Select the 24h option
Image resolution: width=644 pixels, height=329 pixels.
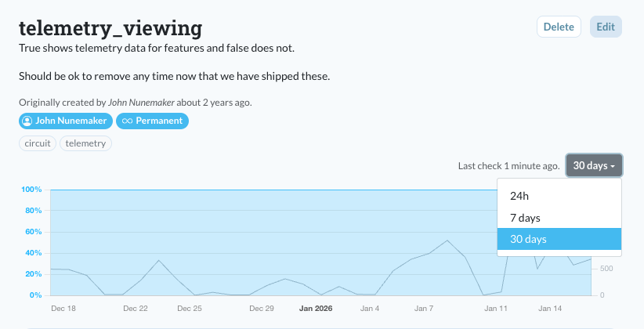pyautogui.click(x=519, y=196)
